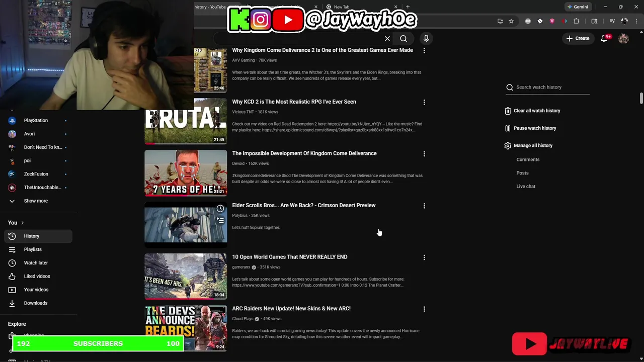Open Posts history link

(522, 173)
